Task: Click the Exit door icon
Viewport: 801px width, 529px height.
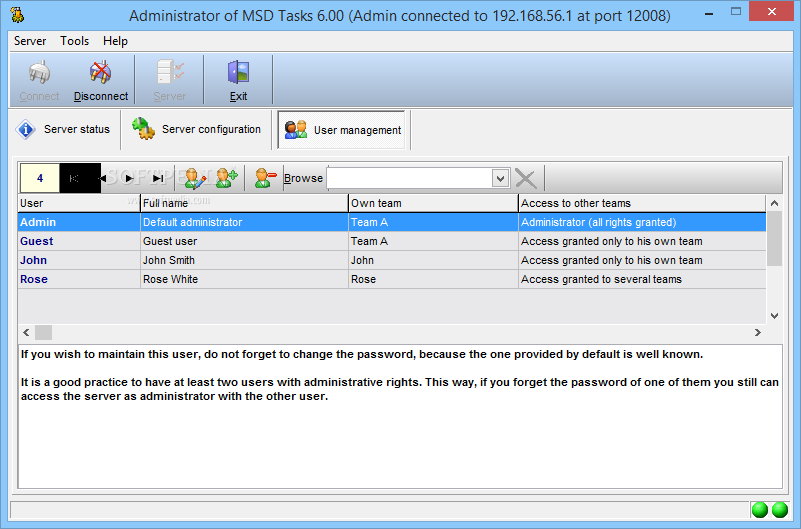Action: [238, 73]
